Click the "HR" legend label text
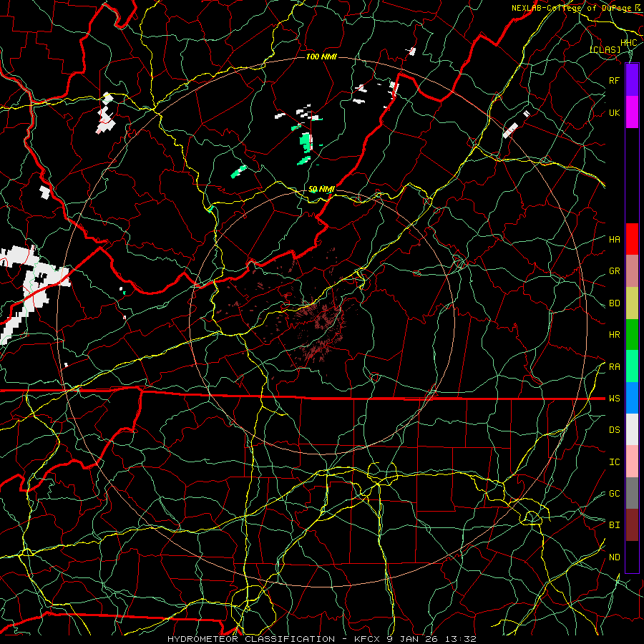 tap(615, 335)
